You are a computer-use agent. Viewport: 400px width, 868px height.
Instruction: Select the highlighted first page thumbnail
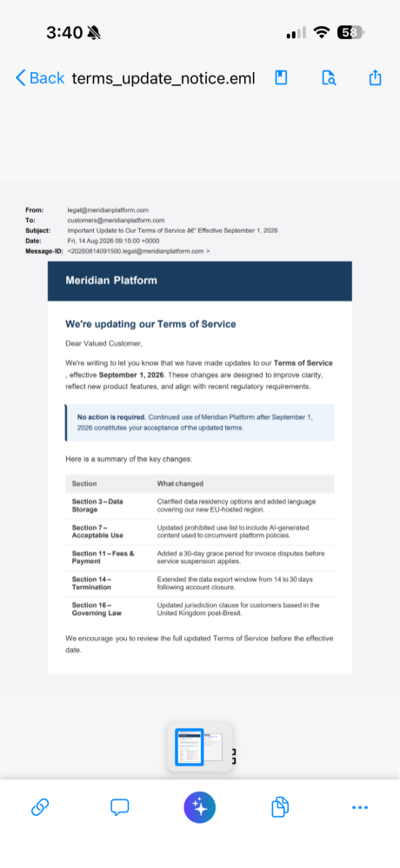coord(190,746)
